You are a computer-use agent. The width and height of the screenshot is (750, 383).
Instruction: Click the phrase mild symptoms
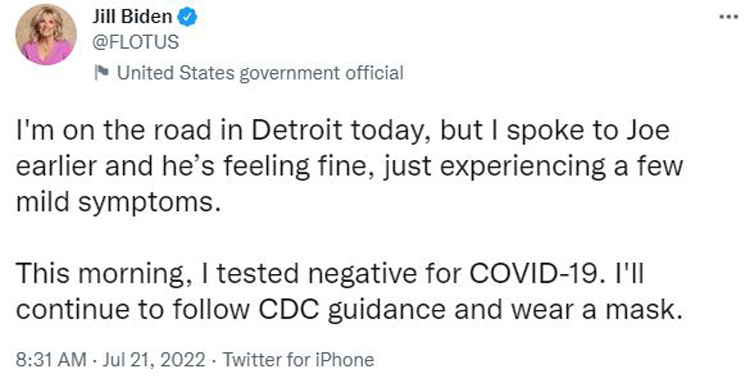point(118,204)
